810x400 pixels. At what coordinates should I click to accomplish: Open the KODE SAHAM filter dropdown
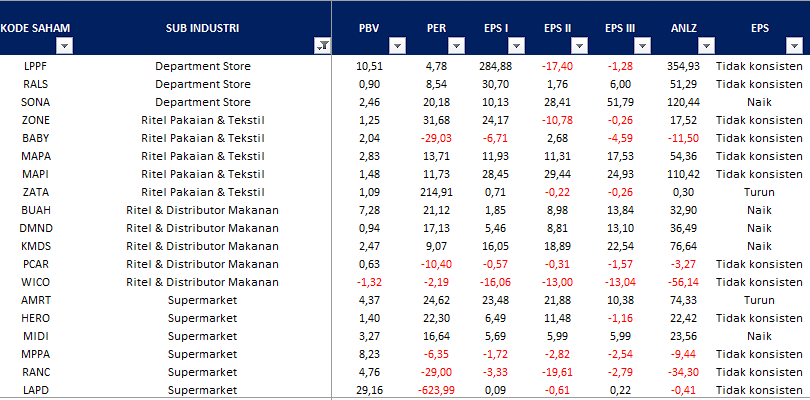pyautogui.click(x=64, y=46)
